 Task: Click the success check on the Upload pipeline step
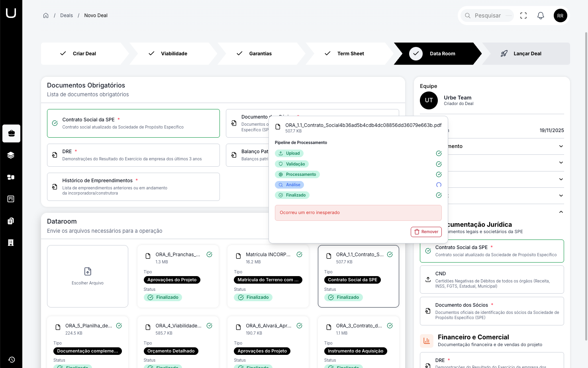(x=439, y=153)
